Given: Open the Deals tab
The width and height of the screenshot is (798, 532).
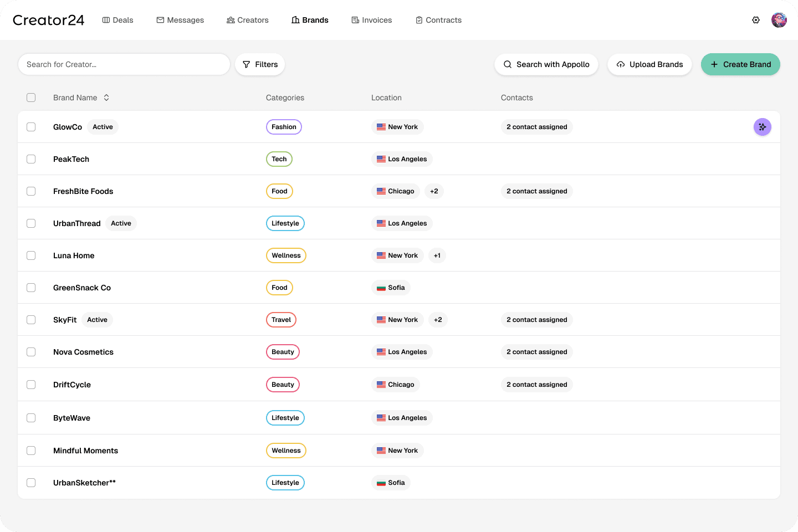Looking at the screenshot, I should [118, 20].
